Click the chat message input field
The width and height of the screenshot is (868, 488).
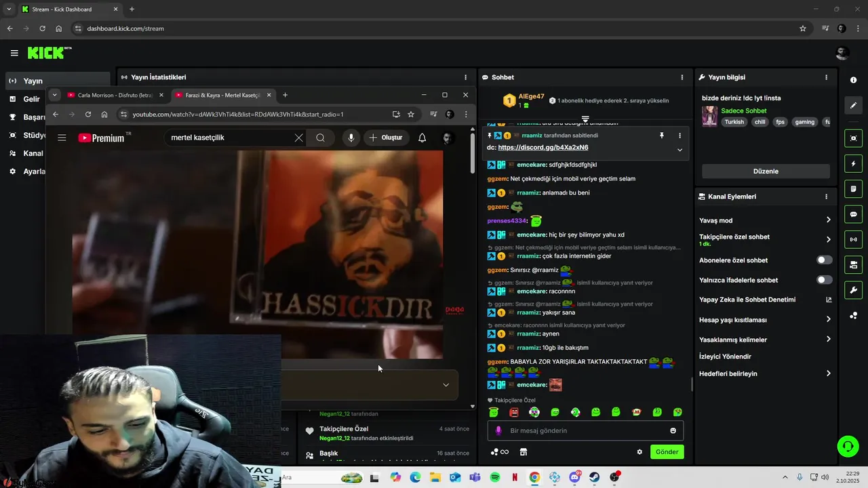(585, 430)
